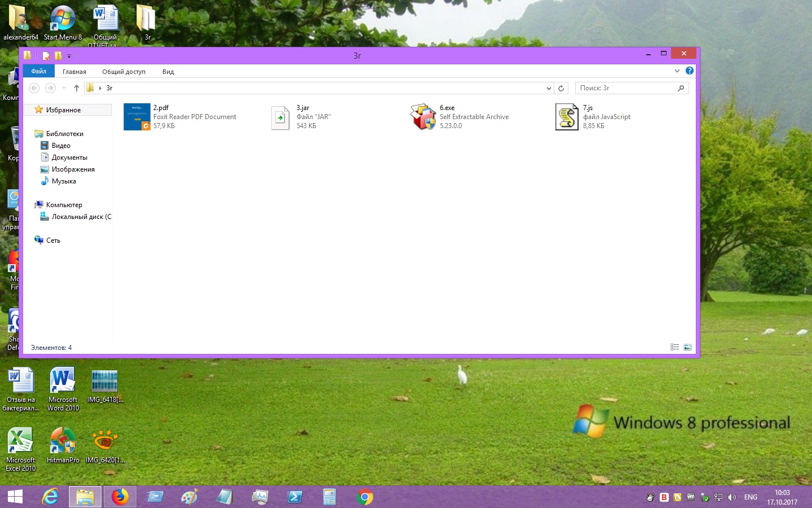Click the Поиск: 3г search field
The width and height of the screenshot is (812, 508).
click(626, 88)
